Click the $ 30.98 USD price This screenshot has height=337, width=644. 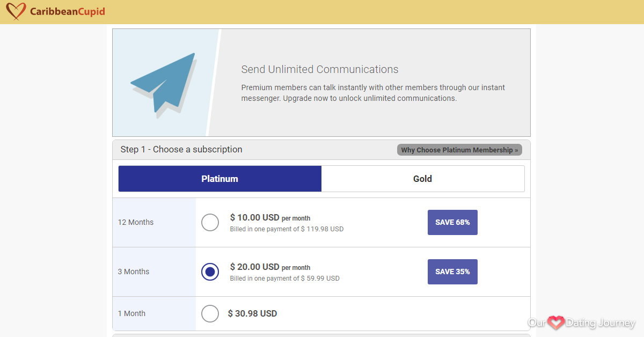pyautogui.click(x=252, y=313)
